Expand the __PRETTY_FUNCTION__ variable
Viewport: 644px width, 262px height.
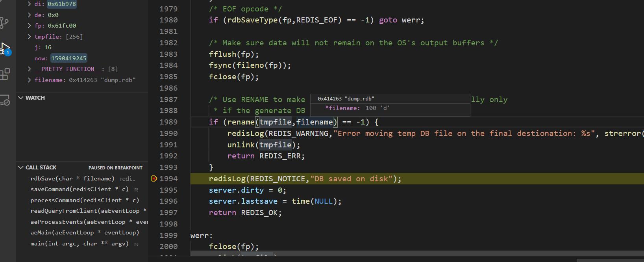29,69
